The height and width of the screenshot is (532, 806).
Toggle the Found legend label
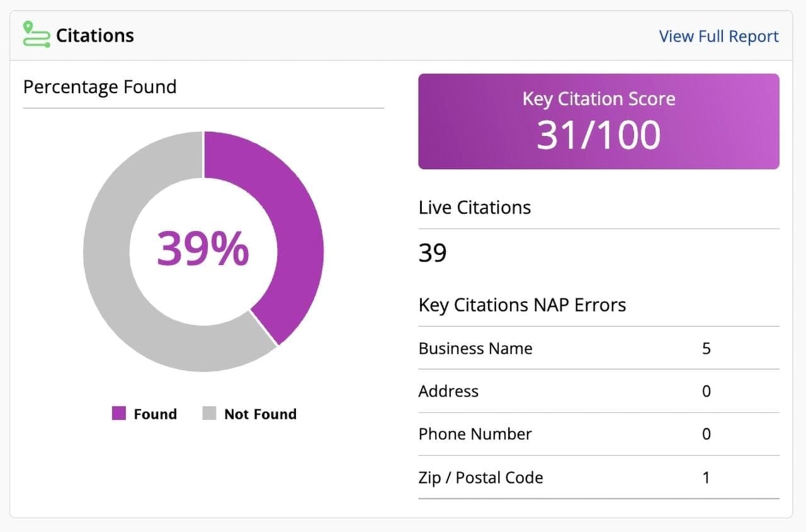click(x=155, y=414)
